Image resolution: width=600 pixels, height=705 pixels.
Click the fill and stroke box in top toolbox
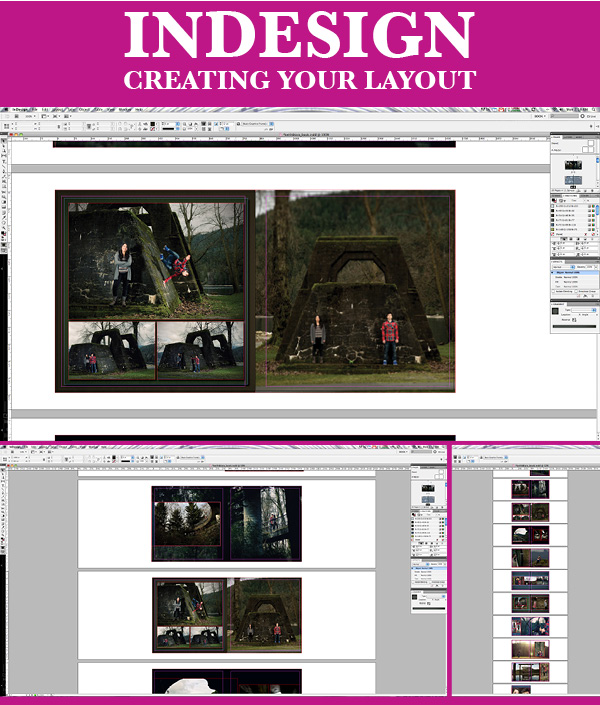3,233
